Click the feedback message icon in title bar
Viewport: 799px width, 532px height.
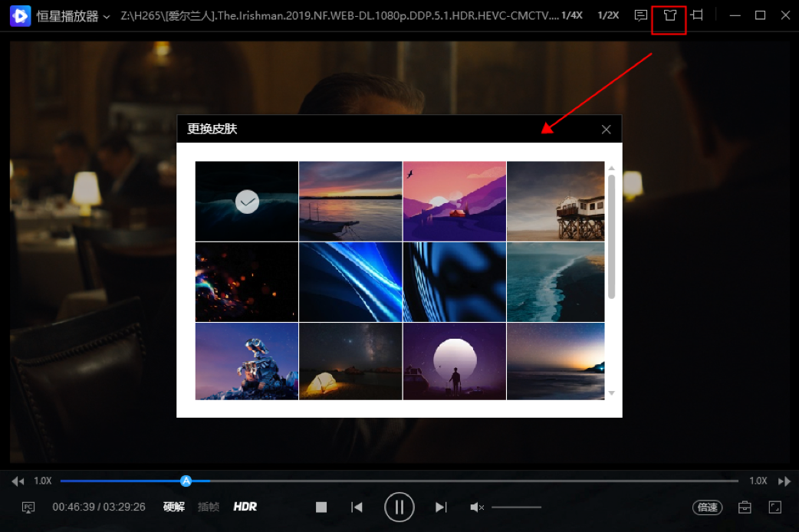coord(641,15)
